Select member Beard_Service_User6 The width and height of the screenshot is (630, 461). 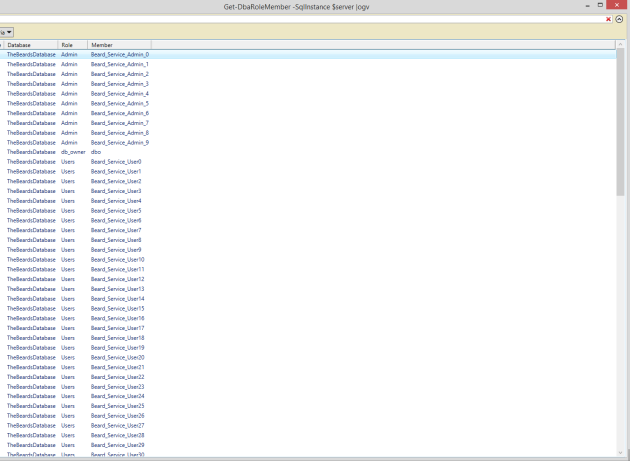(116, 221)
